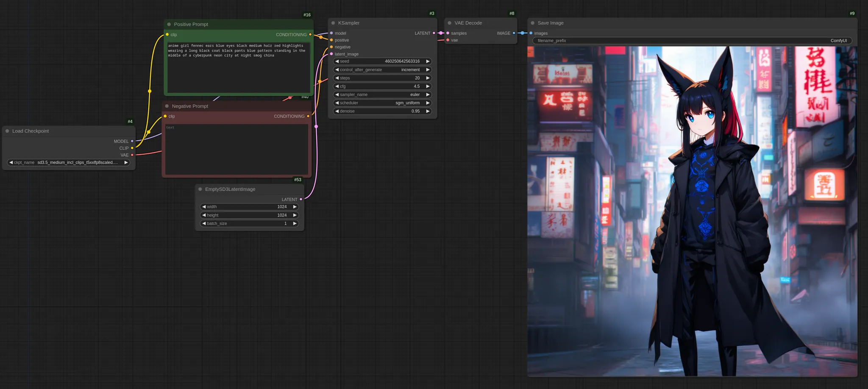This screenshot has height=389, width=868.
Task: Increase steps value with right arrow
Action: click(428, 78)
